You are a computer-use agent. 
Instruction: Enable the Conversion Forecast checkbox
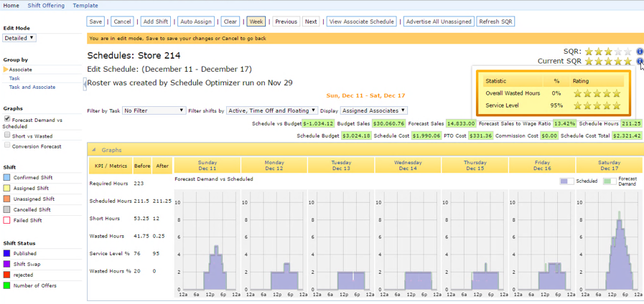[6, 146]
